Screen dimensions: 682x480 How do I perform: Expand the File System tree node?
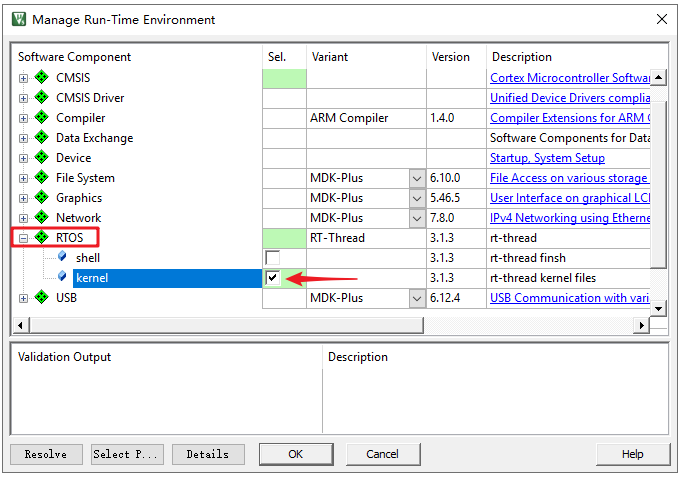pos(23,178)
